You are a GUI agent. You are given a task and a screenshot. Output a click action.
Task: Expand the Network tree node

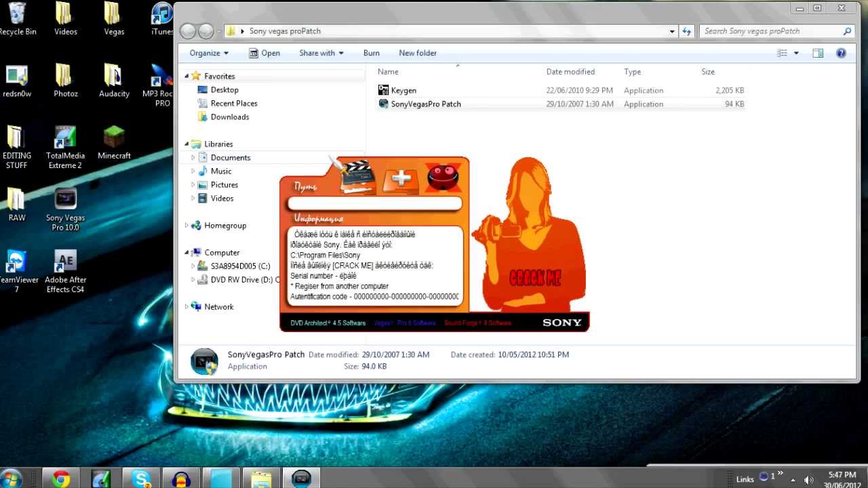tap(186, 306)
